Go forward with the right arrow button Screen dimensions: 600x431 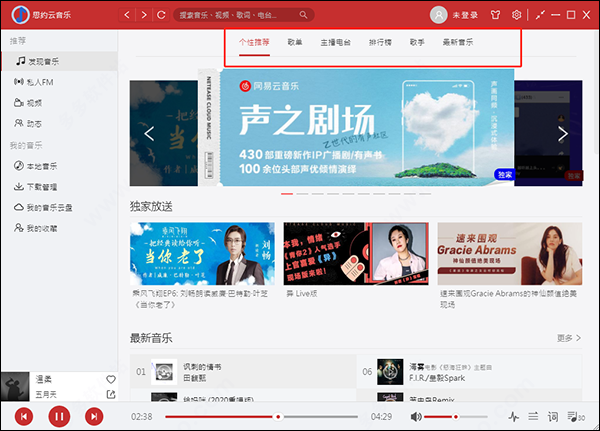144,15
